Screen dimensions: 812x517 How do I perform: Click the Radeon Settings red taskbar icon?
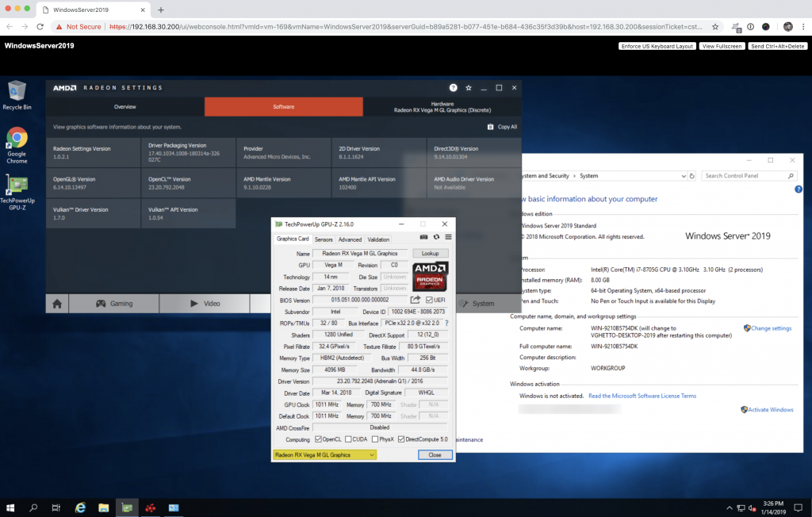pyautogui.click(x=150, y=507)
